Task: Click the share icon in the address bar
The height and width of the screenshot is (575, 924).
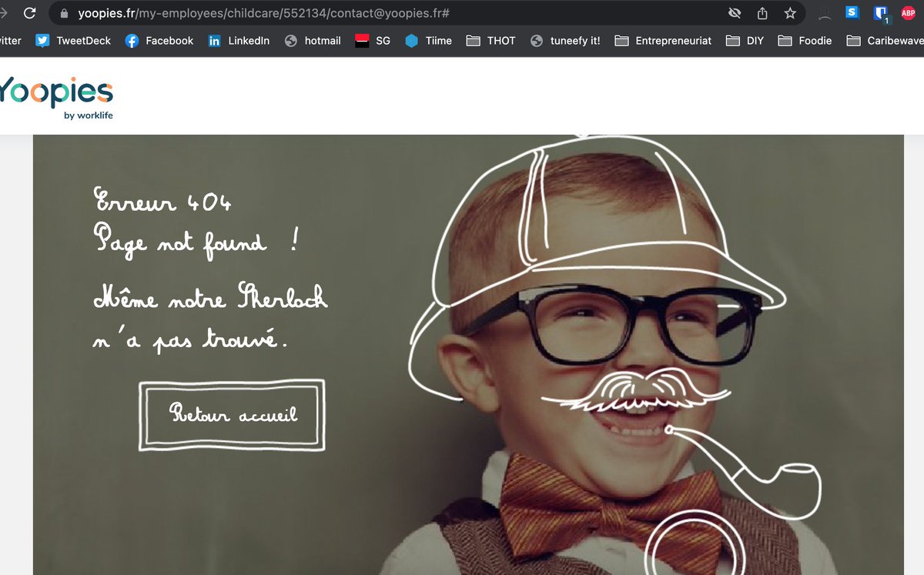Action: click(x=762, y=13)
